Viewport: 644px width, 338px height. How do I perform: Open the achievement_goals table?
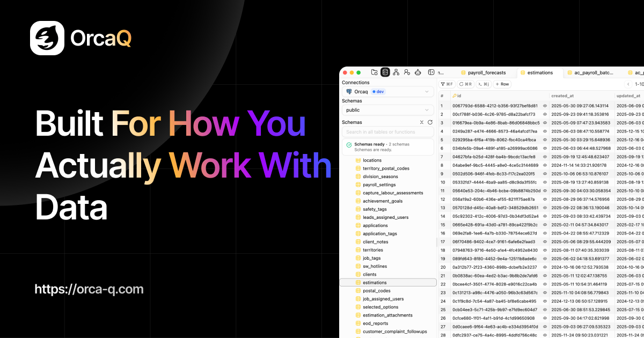(x=383, y=201)
